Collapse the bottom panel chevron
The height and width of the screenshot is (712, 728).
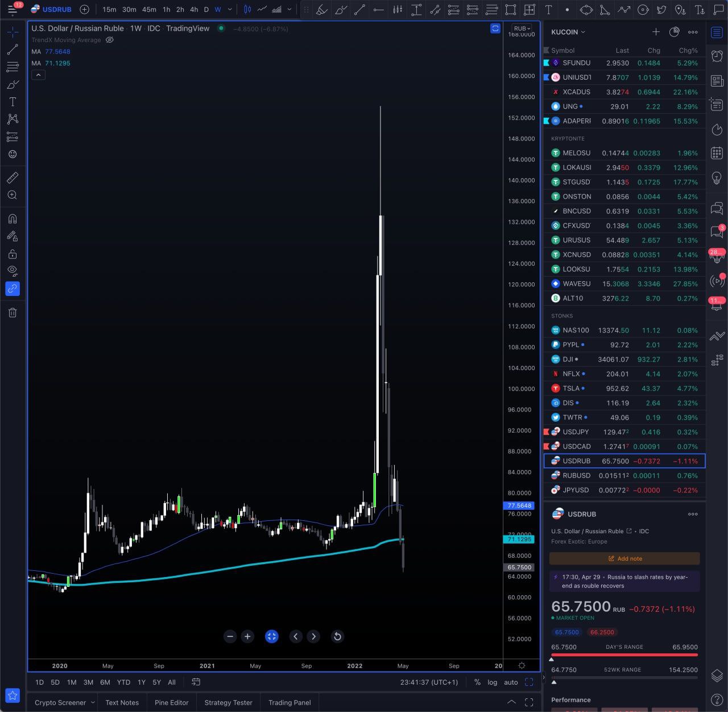[512, 702]
